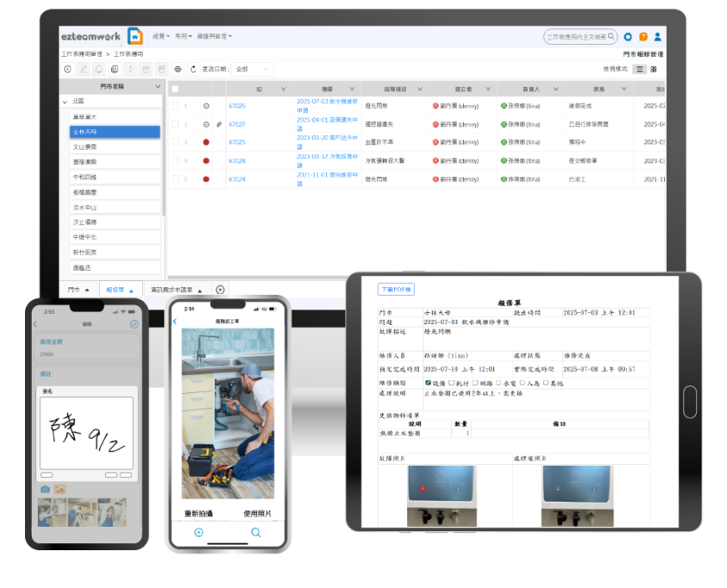This screenshot has width=727, height=588.
Task: Click the red status dot in row 67025
Action: pos(206,142)
